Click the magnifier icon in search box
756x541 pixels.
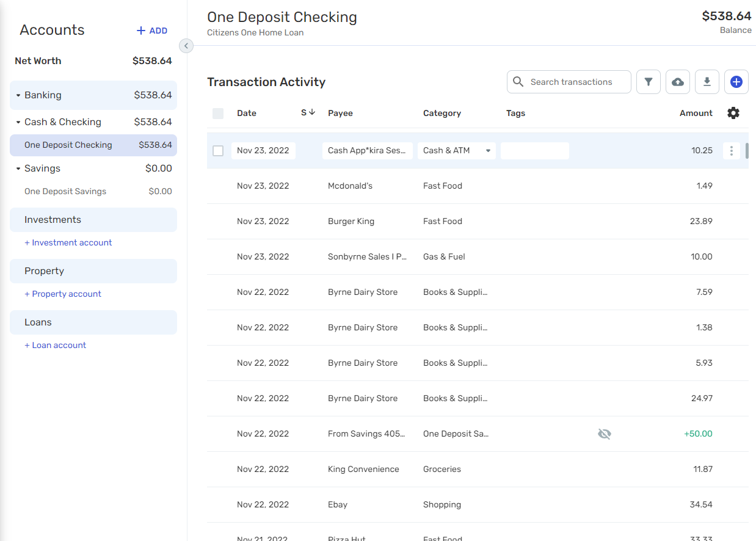tap(518, 82)
